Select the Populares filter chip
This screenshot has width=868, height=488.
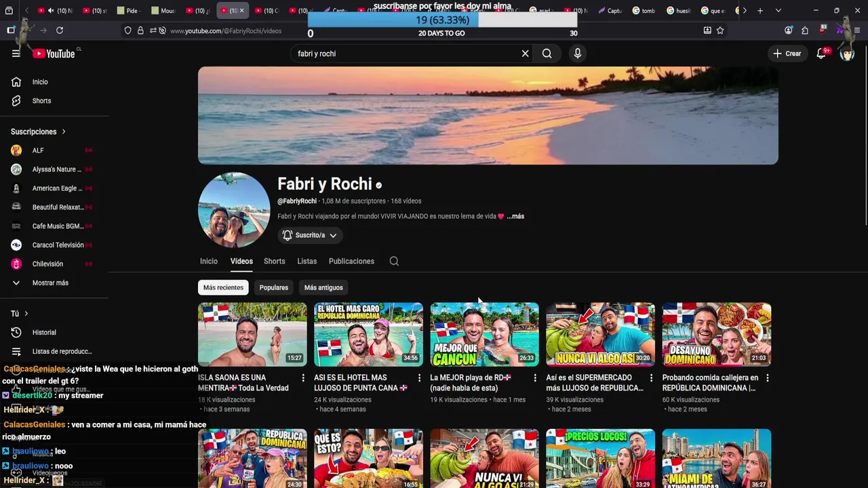[274, 287]
